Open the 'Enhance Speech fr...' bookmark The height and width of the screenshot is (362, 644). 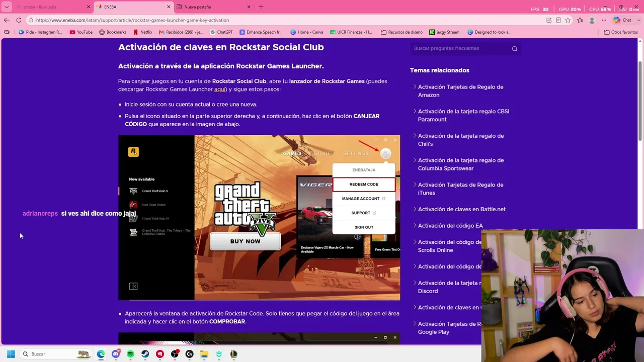coord(261,32)
